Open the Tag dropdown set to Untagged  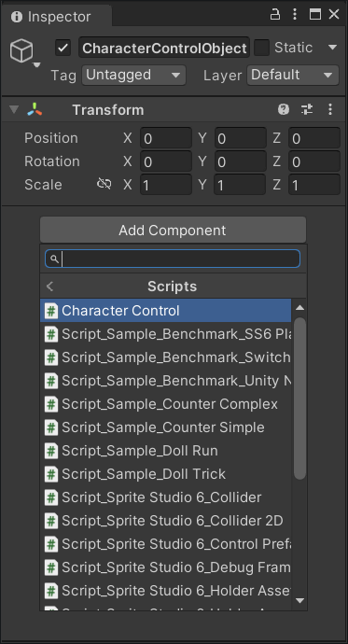pos(133,76)
